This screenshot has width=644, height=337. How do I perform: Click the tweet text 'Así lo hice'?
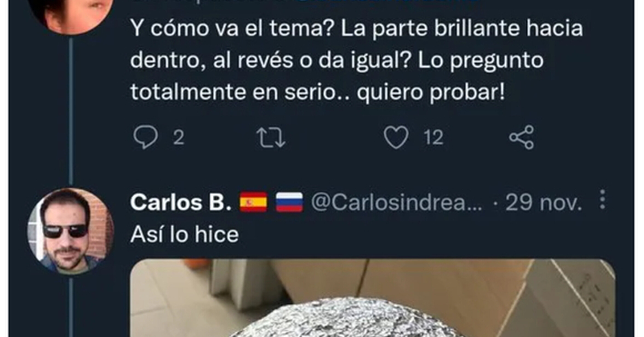pos(184,234)
